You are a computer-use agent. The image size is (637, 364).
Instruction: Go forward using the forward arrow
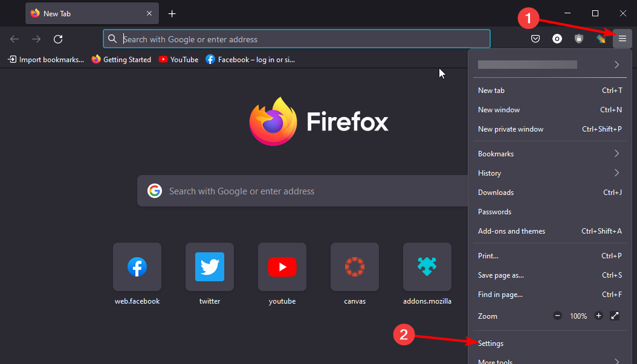tap(36, 39)
